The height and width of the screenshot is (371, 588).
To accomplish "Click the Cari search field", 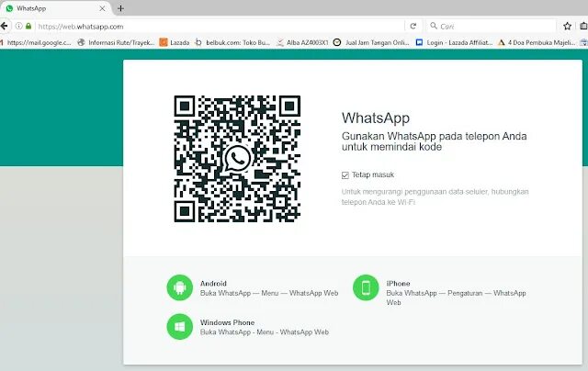I will [492, 27].
